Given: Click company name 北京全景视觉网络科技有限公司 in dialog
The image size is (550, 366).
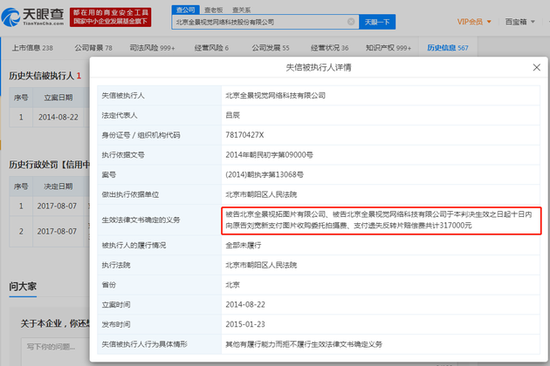Looking at the screenshot, I should coord(275,95).
